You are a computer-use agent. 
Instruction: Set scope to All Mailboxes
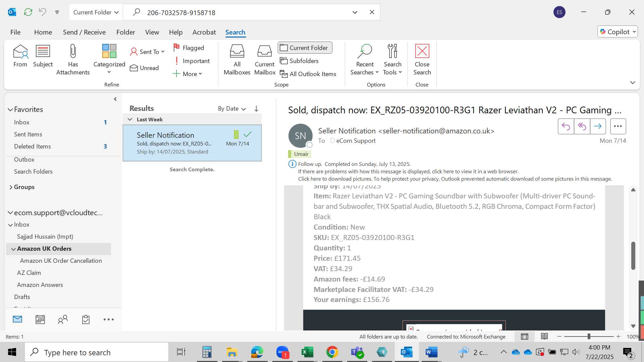point(237,60)
